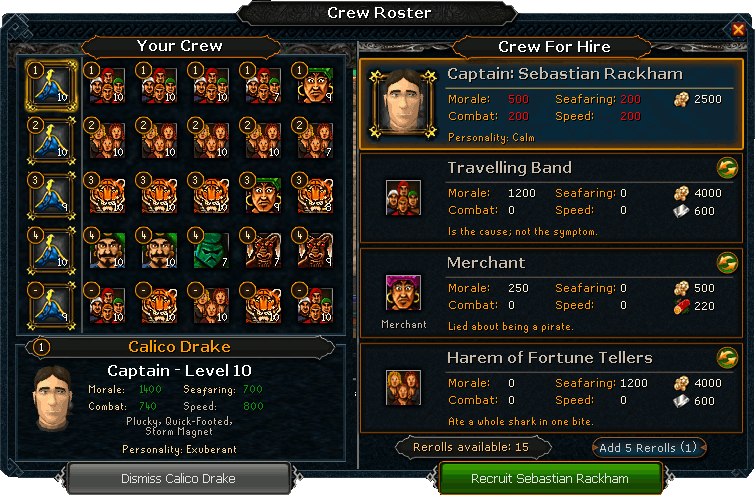Screen dimensions: 755x496
Task: Select the first tiger crew in ship 3 row
Action: click(x=107, y=196)
